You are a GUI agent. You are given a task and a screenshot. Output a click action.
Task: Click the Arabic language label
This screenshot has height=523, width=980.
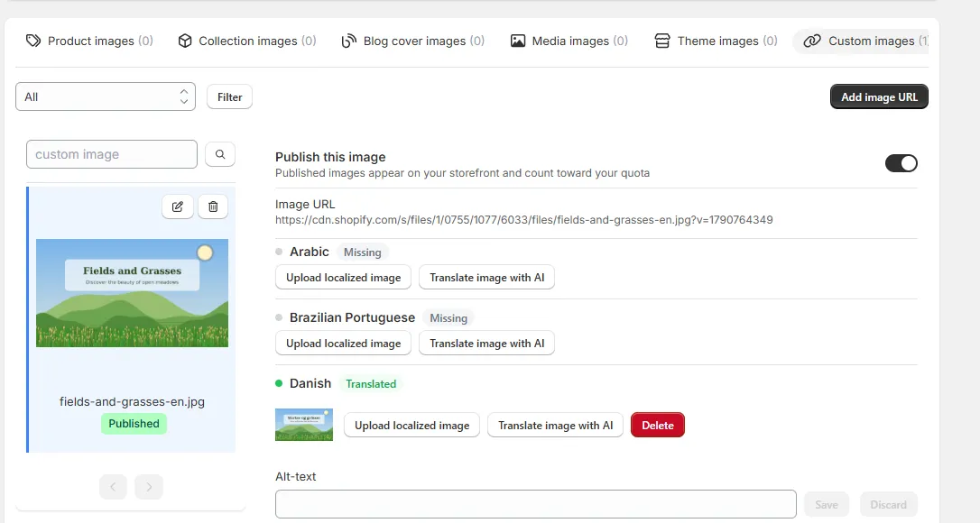click(309, 252)
